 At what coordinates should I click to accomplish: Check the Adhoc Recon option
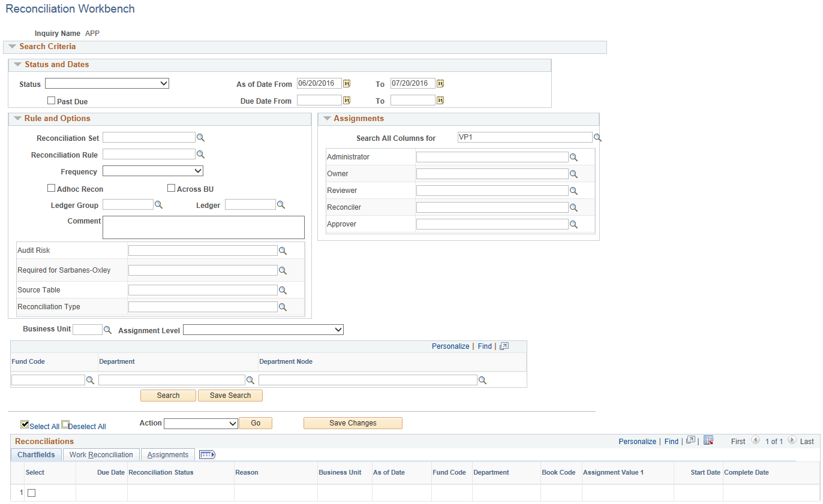point(51,188)
